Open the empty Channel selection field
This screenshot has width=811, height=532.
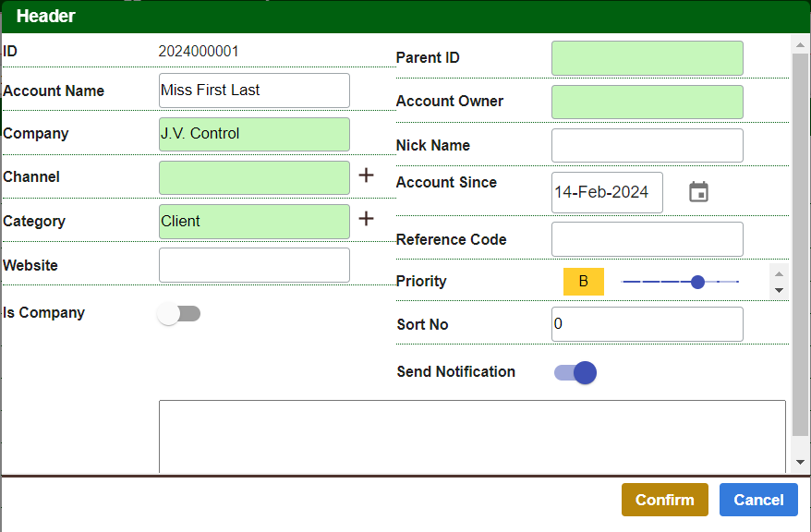click(x=254, y=177)
